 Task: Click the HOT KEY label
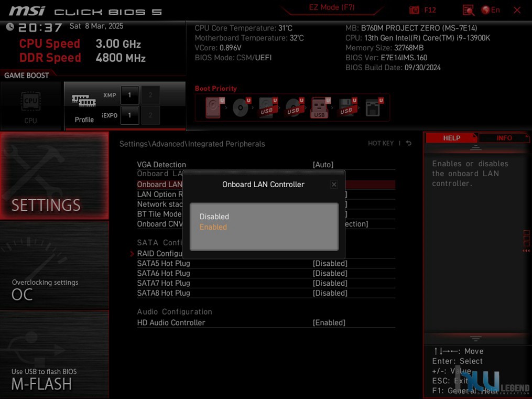tap(381, 144)
